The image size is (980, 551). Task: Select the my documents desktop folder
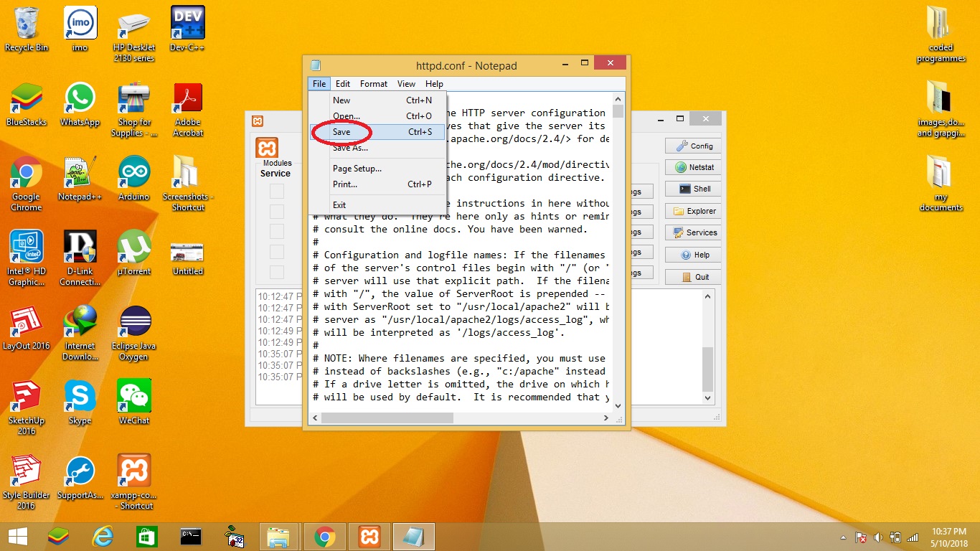(941, 184)
